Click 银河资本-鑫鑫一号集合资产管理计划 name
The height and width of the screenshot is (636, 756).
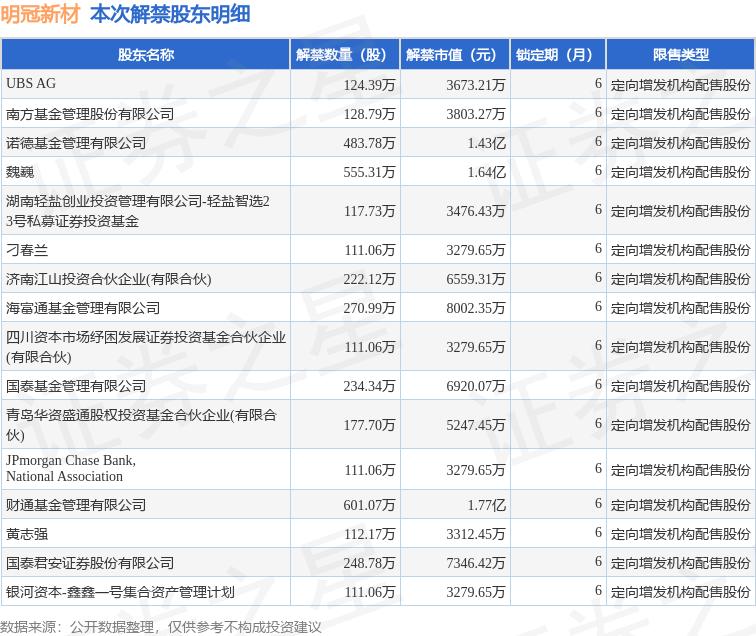tap(120, 592)
